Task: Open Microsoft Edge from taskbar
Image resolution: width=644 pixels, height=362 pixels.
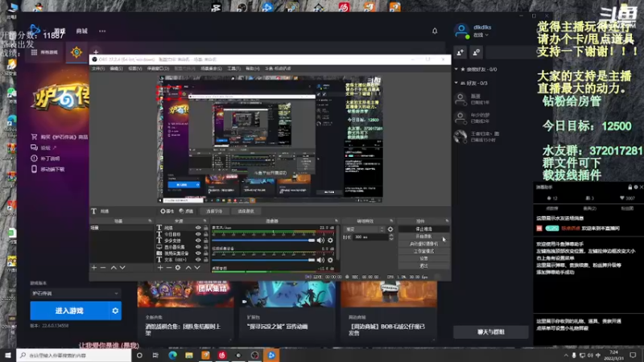Action: [x=172, y=355]
